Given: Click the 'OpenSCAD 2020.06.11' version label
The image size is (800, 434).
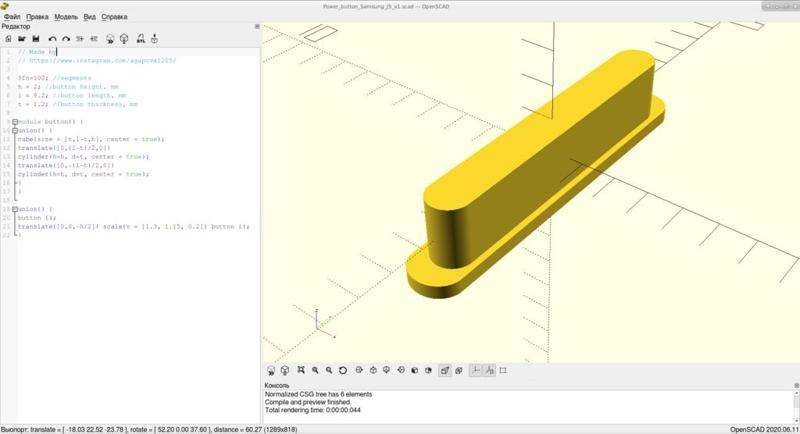Looking at the screenshot, I should pyautogui.click(x=764, y=430).
